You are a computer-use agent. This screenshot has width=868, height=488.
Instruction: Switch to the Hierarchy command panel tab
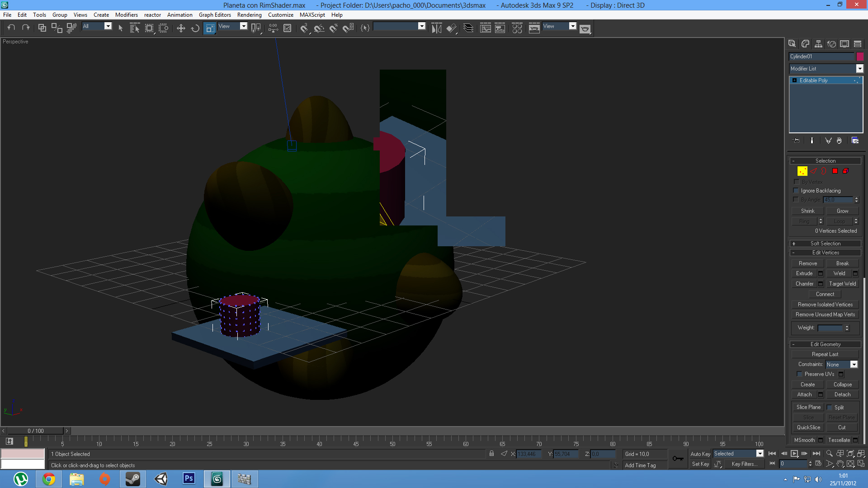(818, 44)
